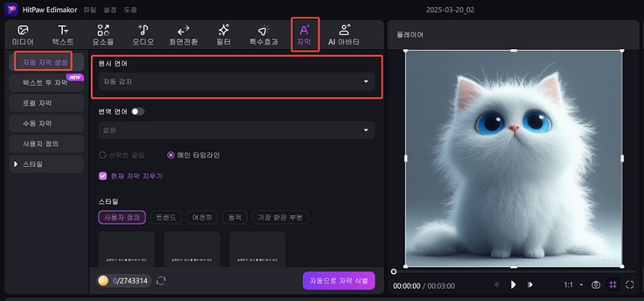Viewport: 644px width, 301px height.
Task: Toggle the 번역 언어 switch
Action: [138, 111]
